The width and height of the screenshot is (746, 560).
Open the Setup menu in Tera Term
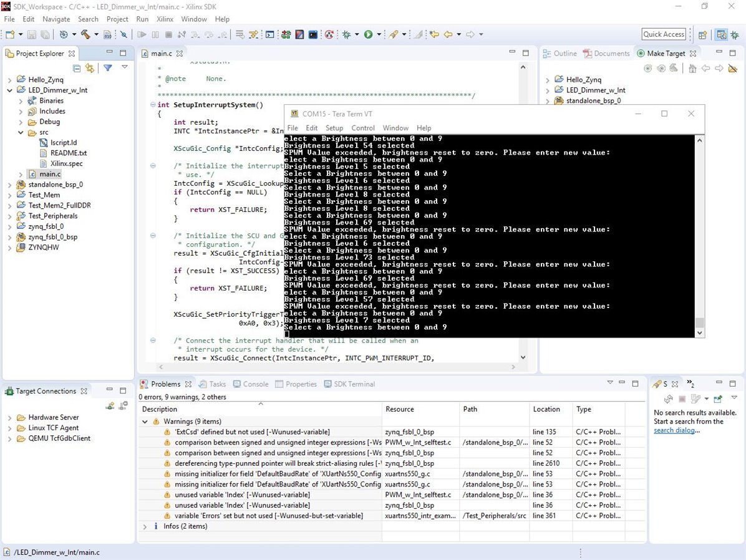point(334,128)
